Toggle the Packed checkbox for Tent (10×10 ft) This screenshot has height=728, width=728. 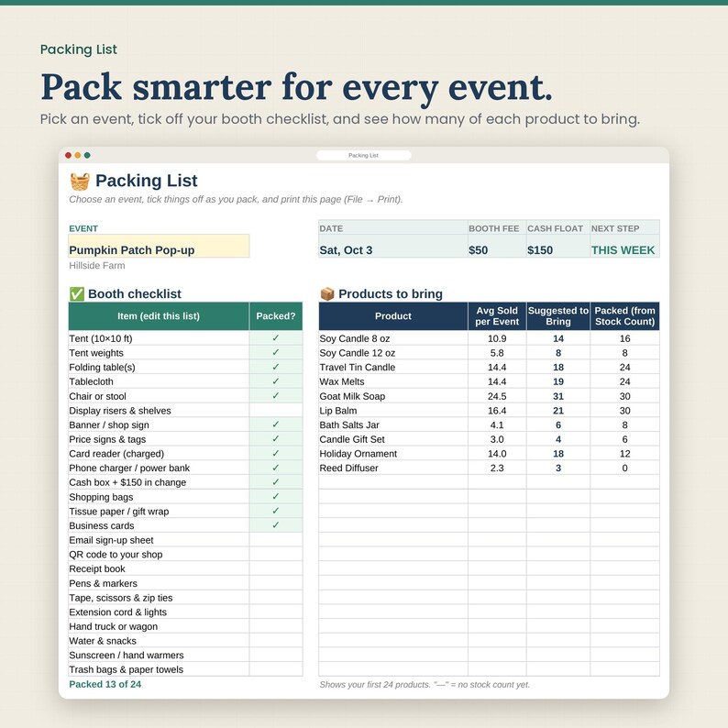[276, 338]
